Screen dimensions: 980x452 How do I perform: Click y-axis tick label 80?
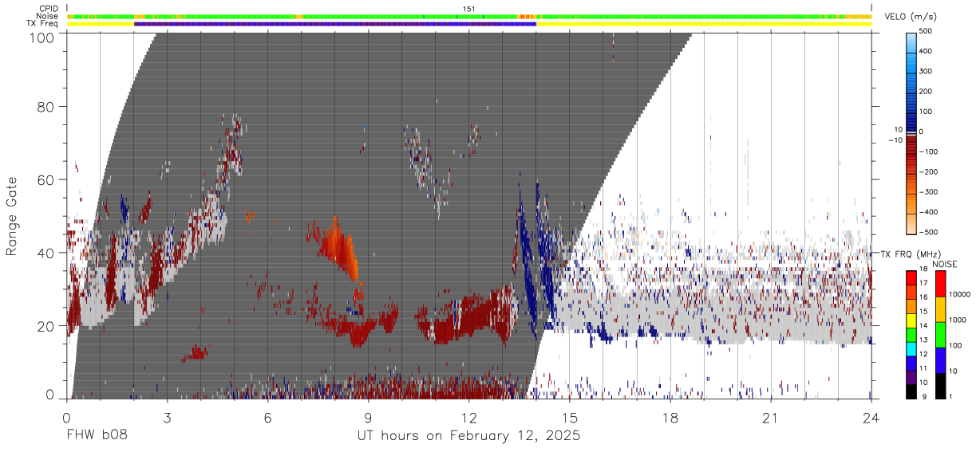coord(47,106)
